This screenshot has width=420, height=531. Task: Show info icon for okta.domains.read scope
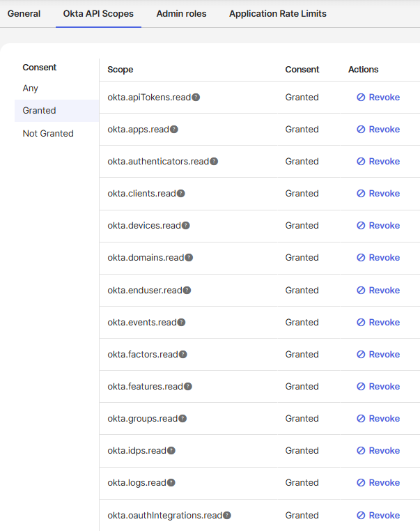point(189,258)
